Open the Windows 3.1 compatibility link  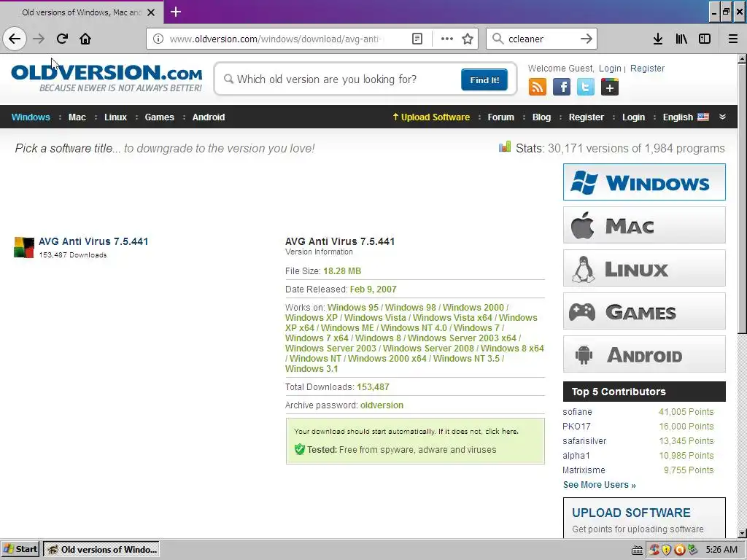point(311,368)
